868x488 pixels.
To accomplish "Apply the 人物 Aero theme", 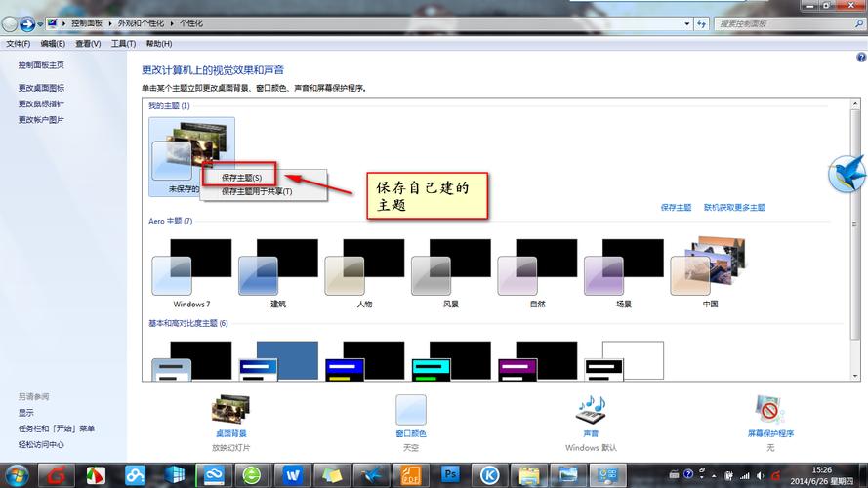I will click(364, 273).
